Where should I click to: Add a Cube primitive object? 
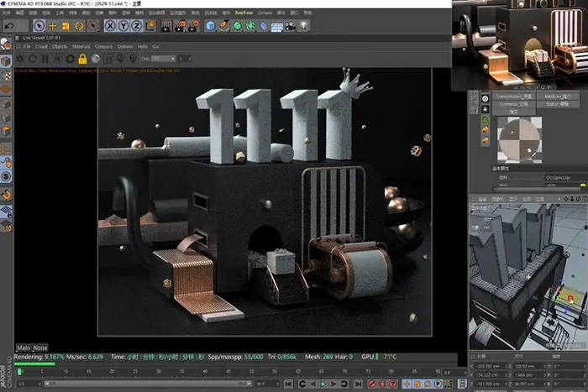[x=210, y=26]
